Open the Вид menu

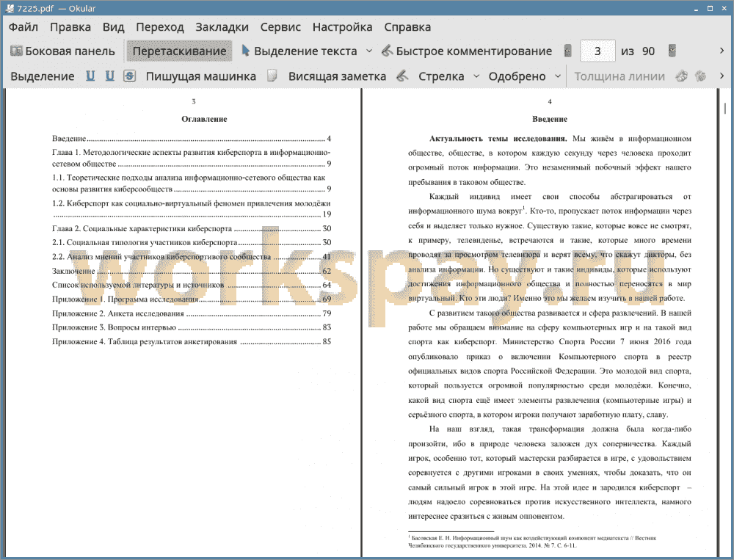[113, 27]
